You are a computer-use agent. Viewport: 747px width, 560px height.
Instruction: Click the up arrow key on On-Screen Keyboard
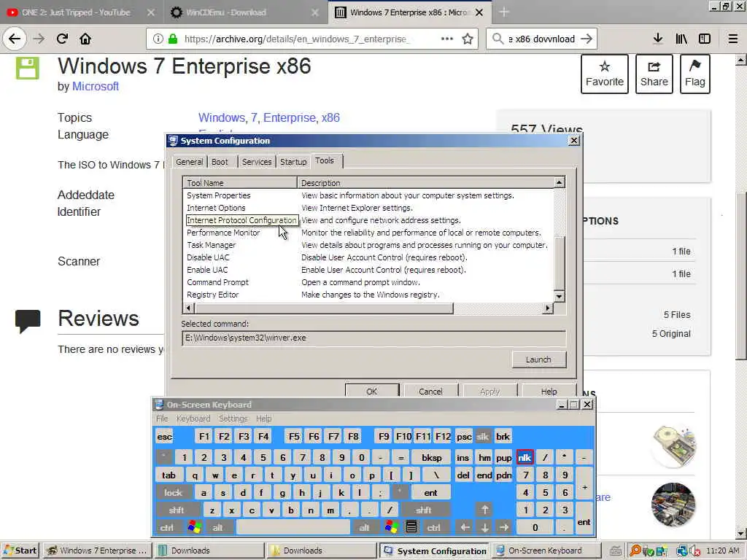(x=484, y=510)
